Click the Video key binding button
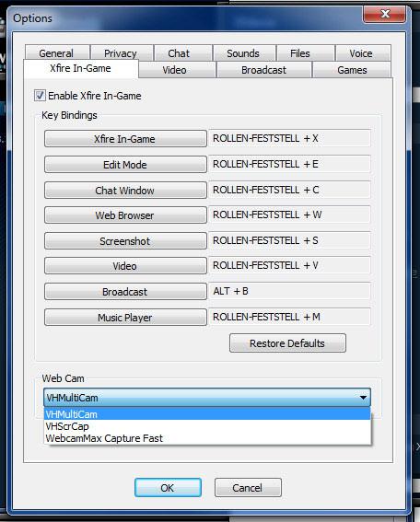 click(x=125, y=266)
